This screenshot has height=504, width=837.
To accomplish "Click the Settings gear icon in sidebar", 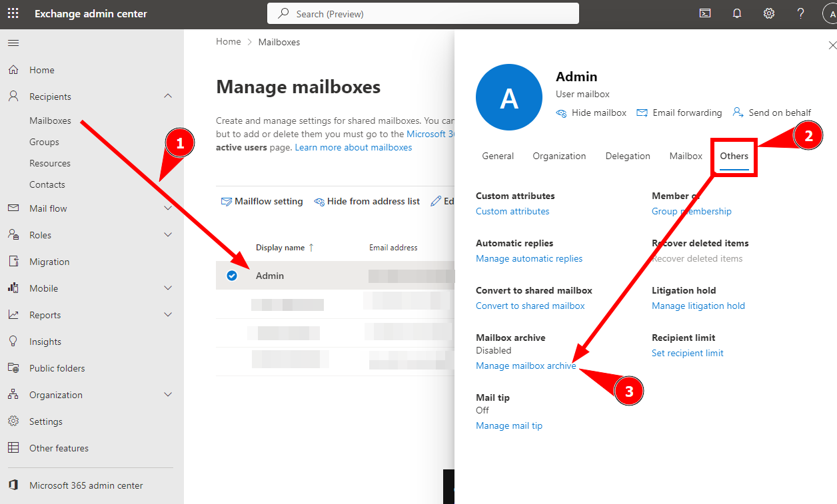I will point(13,421).
